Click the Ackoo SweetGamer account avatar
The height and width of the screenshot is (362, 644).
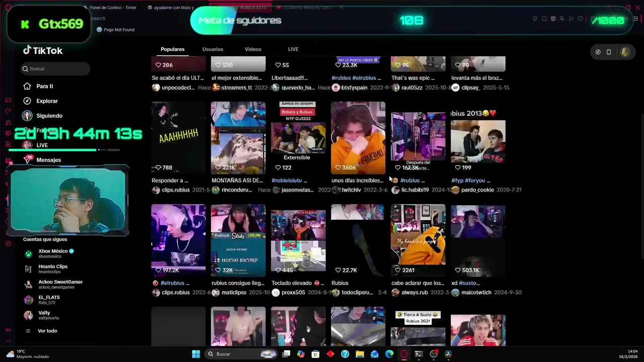[28, 284]
